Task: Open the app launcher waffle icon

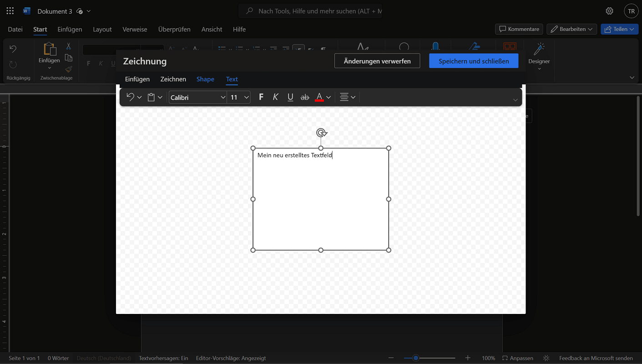Action: tap(10, 11)
